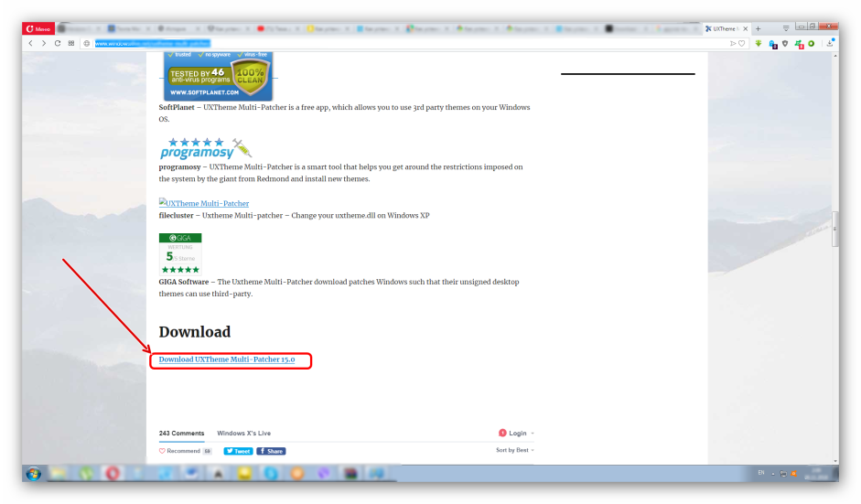Screen dimensions: 861x504
Task: Click the browser Back arrow
Action: click(x=30, y=43)
